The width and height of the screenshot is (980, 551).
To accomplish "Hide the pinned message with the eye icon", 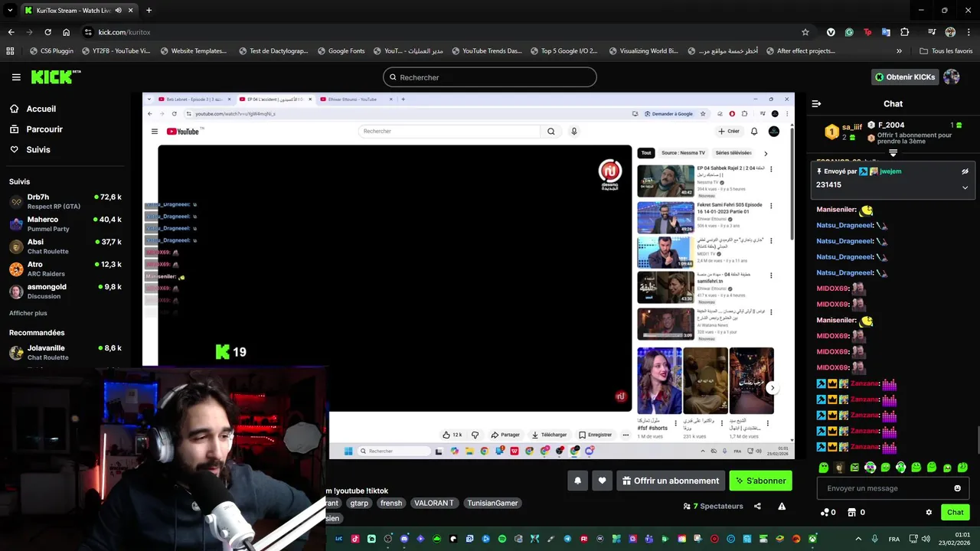I will tap(965, 171).
